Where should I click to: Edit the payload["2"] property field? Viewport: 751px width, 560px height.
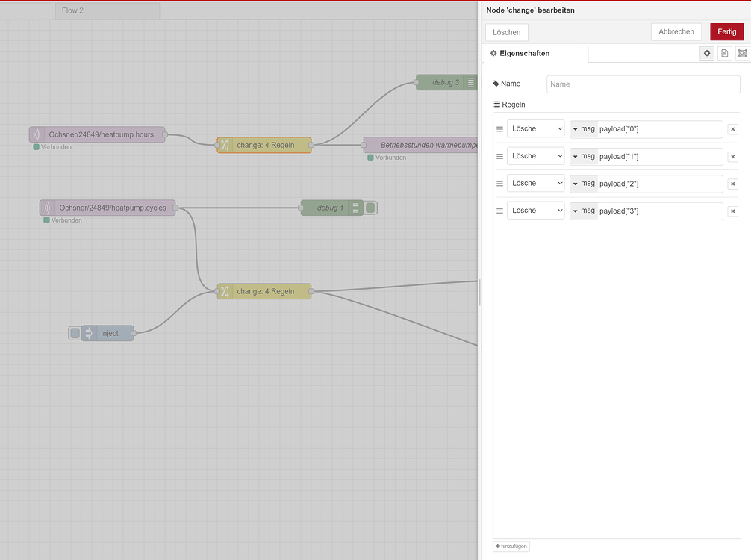[x=660, y=184]
